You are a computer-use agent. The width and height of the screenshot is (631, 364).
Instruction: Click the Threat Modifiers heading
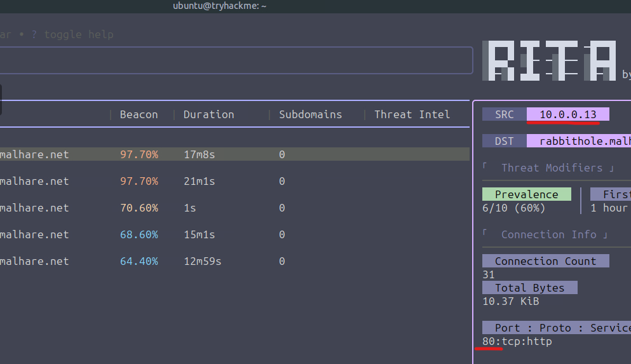552,168
